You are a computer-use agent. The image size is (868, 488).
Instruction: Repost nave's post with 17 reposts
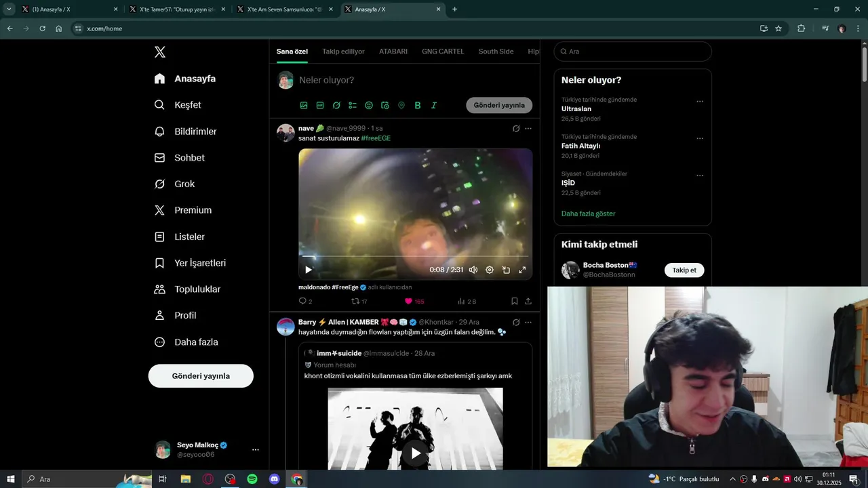pos(359,301)
